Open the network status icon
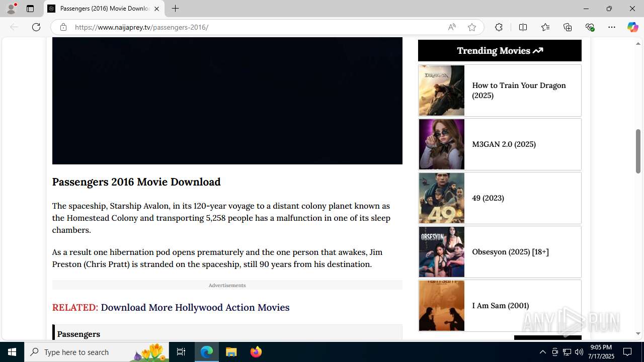Screen dimensions: 644x362 567,352
